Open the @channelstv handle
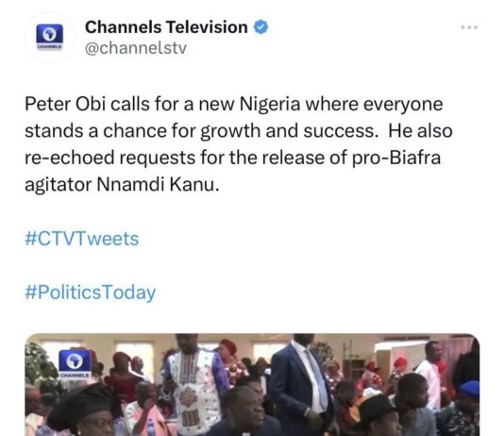The width and height of the screenshot is (504, 436). tap(136, 48)
